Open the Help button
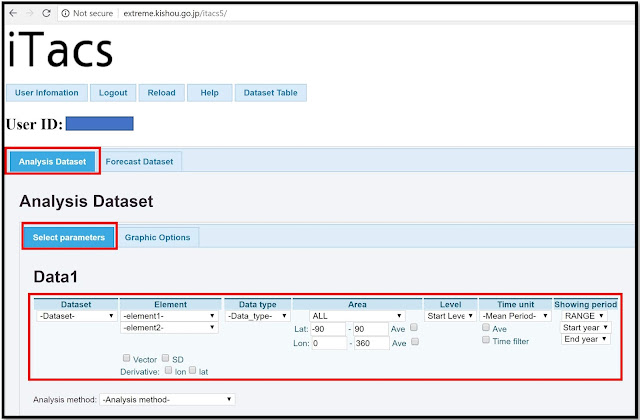Viewport: 640px width, 420px height. click(x=209, y=93)
